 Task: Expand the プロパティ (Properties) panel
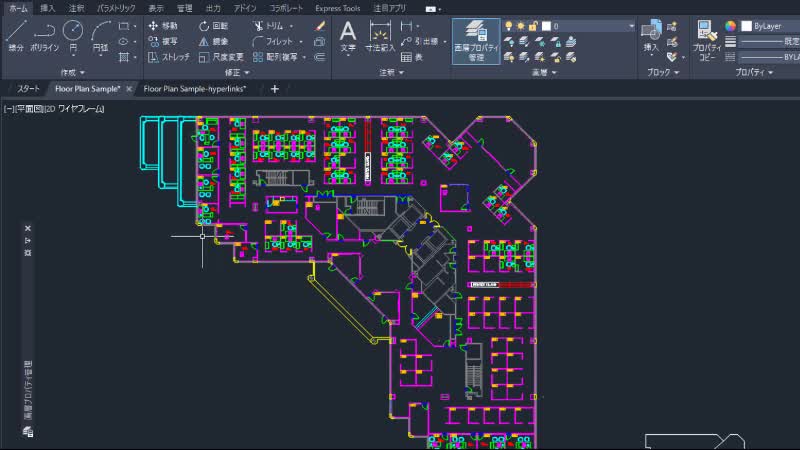click(x=754, y=73)
